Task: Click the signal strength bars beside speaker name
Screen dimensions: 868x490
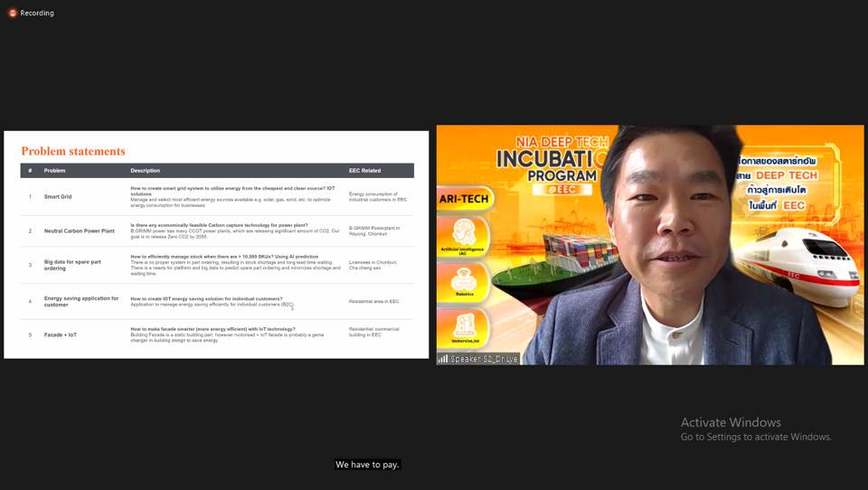Action: pyautogui.click(x=443, y=359)
